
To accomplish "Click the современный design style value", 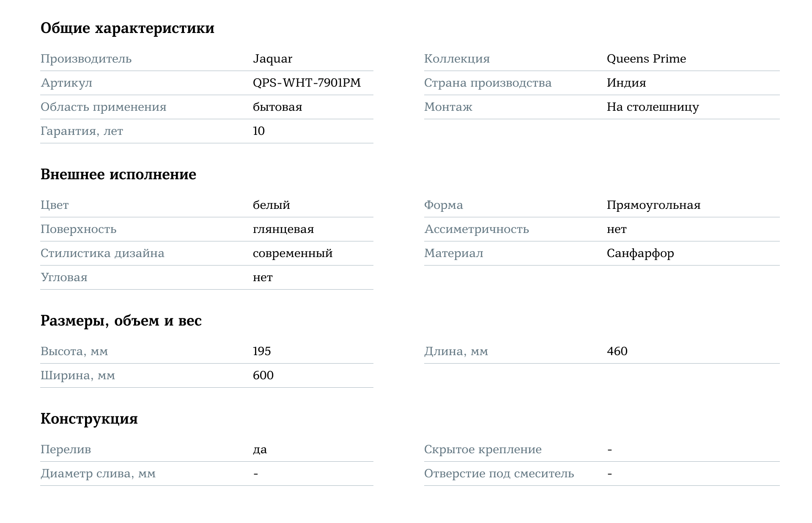I will tap(293, 253).
